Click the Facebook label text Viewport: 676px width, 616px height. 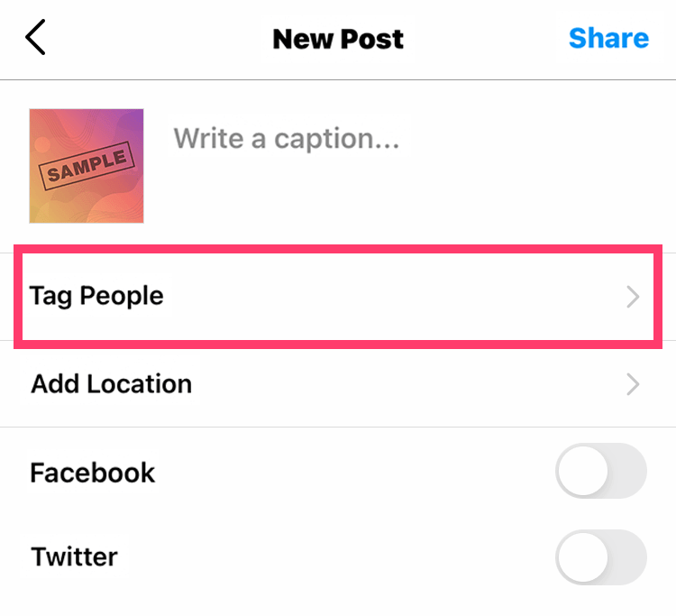(93, 473)
